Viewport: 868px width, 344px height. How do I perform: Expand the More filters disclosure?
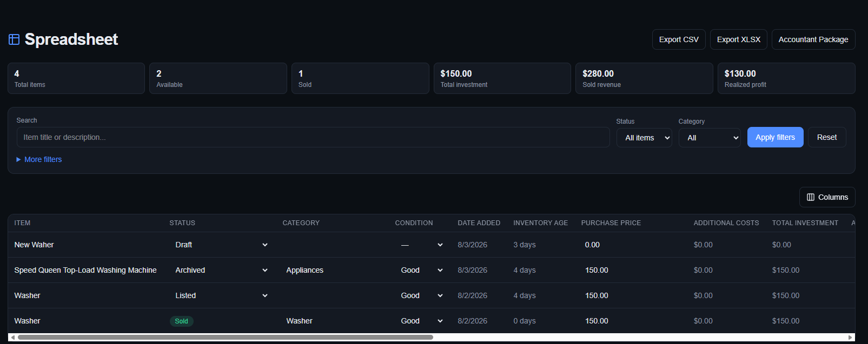point(39,159)
